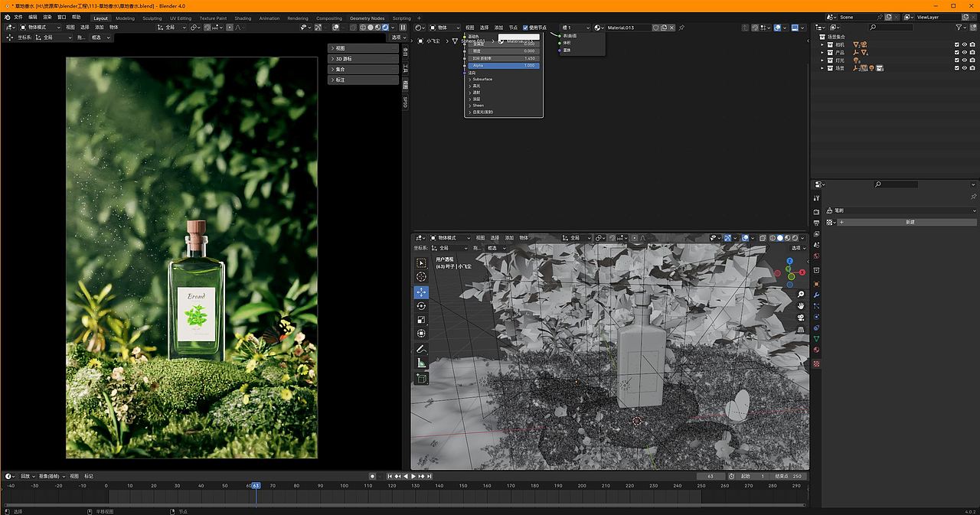
Task: Open the 渲染 menu
Action: [x=47, y=17]
